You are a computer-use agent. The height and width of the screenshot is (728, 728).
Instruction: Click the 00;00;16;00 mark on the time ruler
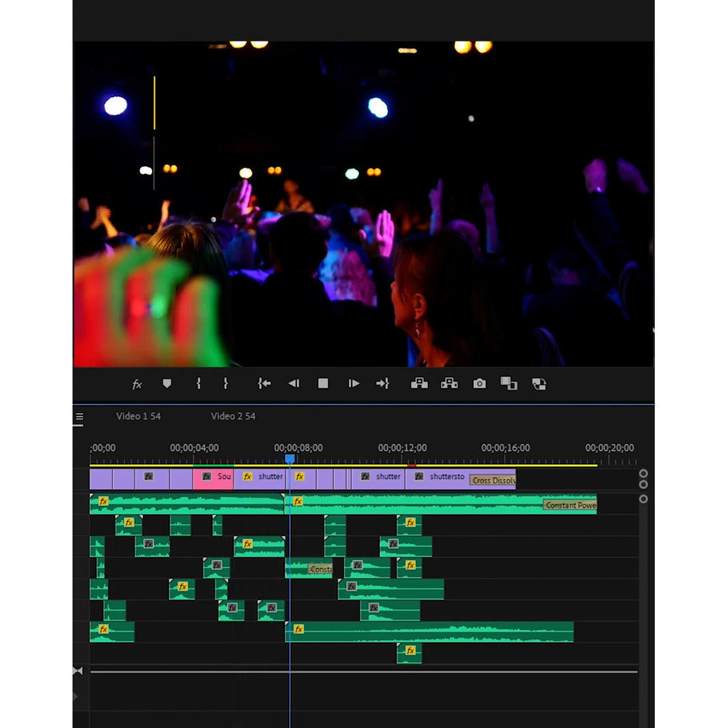click(505, 448)
